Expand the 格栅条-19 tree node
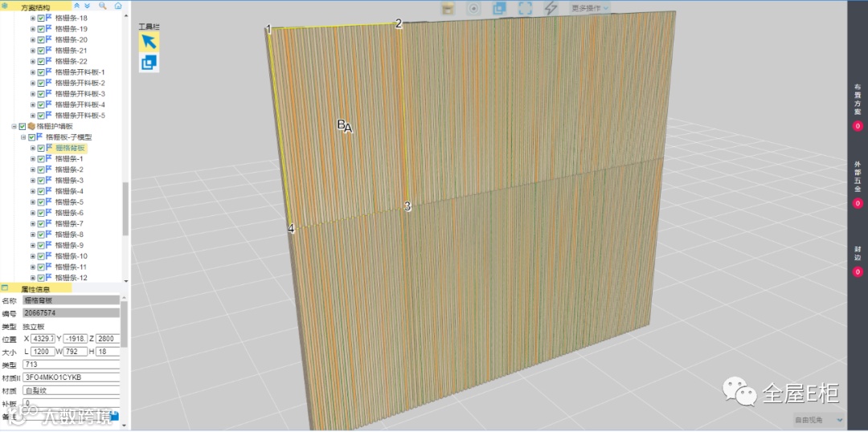The image size is (868, 432). point(33,29)
